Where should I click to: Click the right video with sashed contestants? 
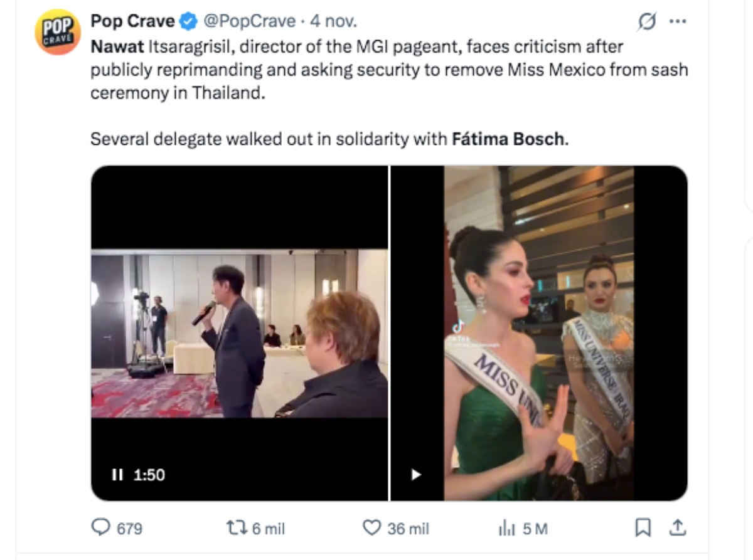[538, 332]
